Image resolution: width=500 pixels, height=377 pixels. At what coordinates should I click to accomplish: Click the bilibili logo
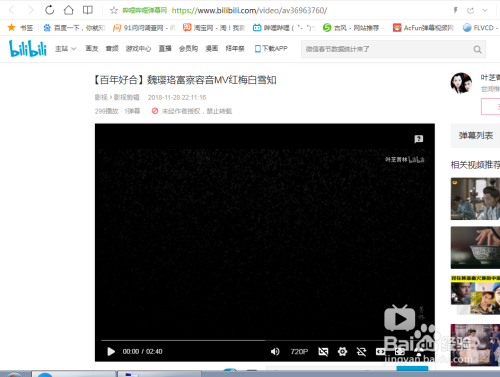[28, 48]
